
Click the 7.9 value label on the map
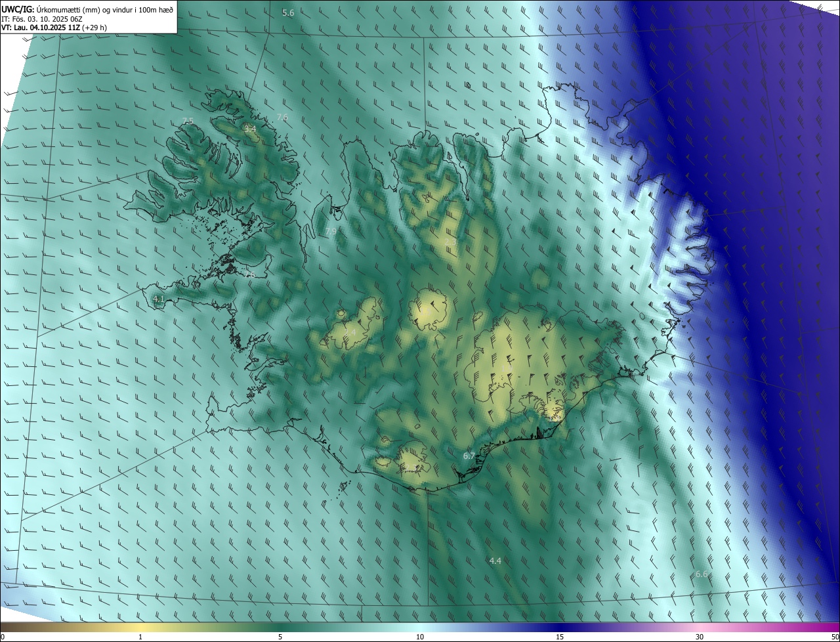pyautogui.click(x=331, y=232)
